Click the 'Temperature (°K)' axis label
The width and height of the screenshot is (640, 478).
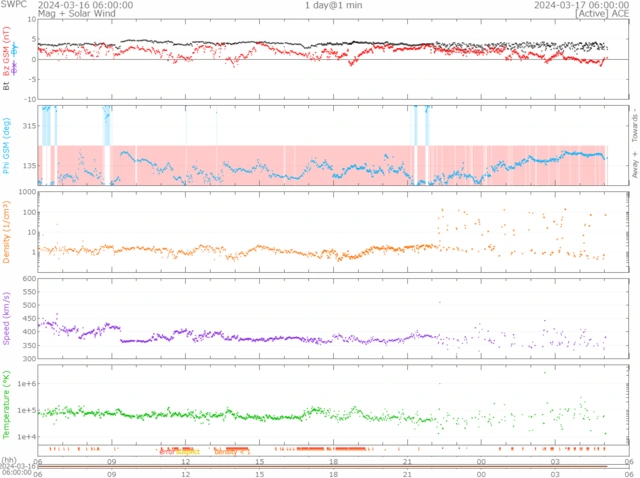point(6,405)
